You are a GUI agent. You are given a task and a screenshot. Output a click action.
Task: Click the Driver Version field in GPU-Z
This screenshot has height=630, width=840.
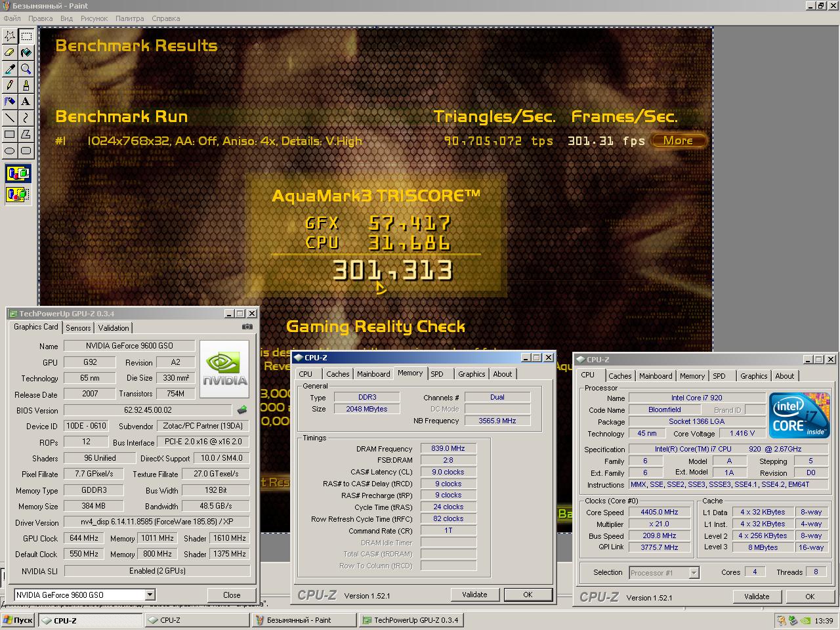click(x=157, y=522)
